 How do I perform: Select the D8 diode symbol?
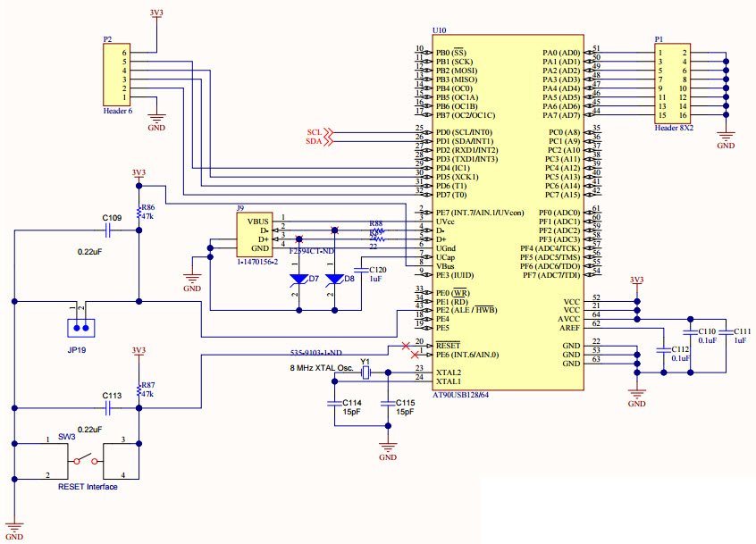point(334,279)
